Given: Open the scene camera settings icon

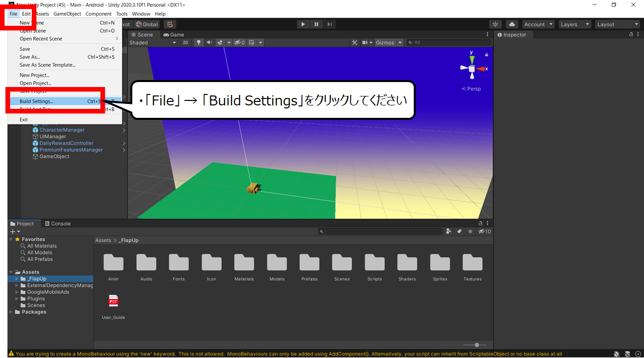Looking at the screenshot, I should [365, 43].
